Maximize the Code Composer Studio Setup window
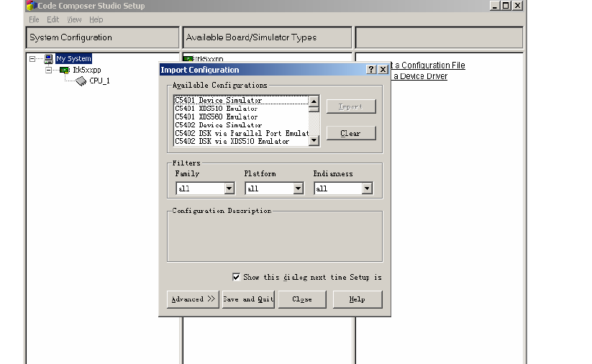The height and width of the screenshot is (364, 592). tap(506, 5)
